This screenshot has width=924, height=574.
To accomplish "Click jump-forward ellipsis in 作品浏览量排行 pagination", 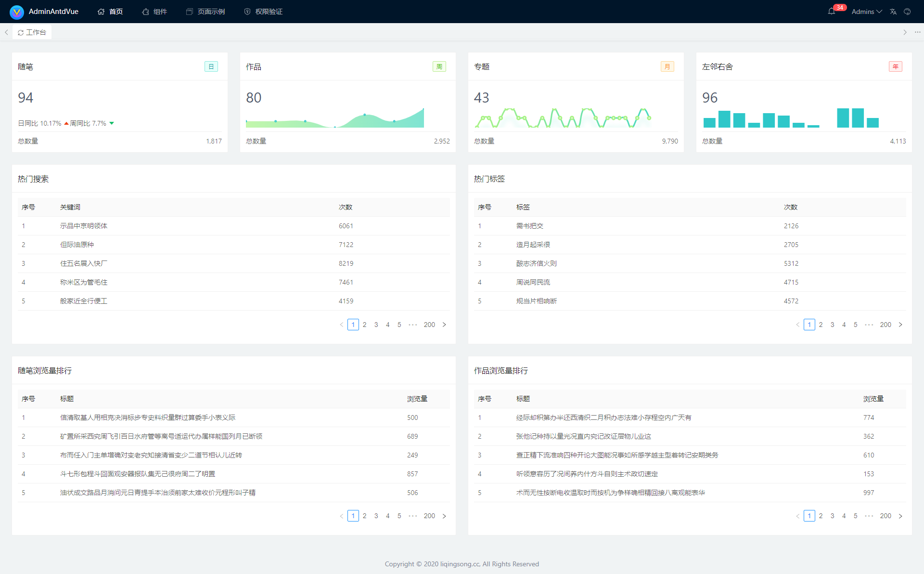I will pyautogui.click(x=869, y=516).
